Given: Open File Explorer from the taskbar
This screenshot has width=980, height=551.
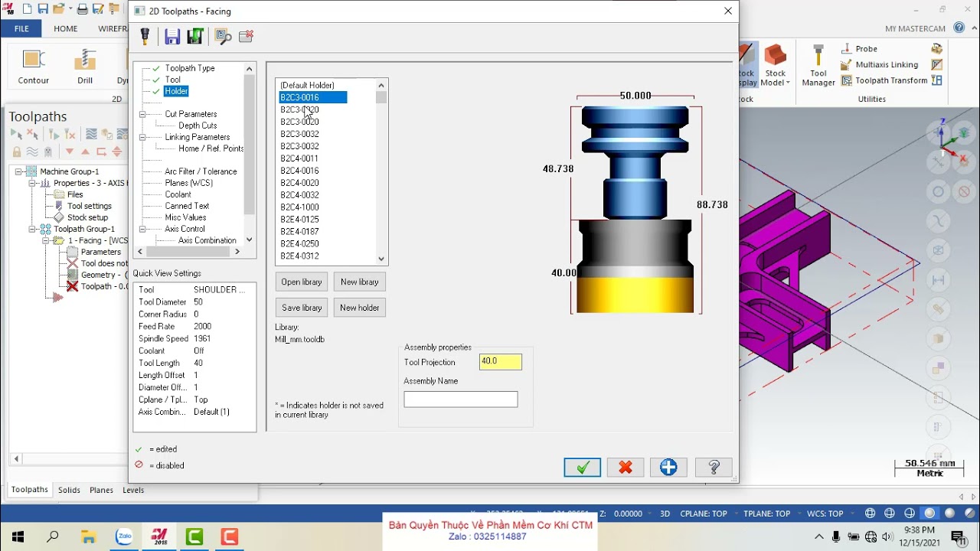Looking at the screenshot, I should pyautogui.click(x=88, y=536).
